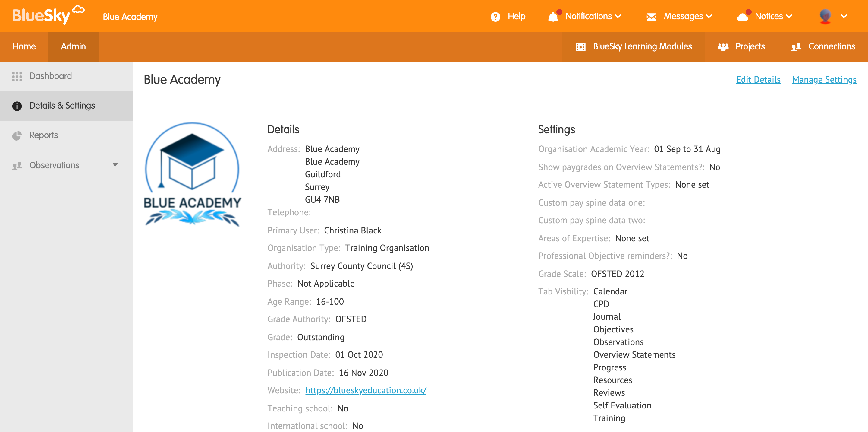Screen dimensions: 868x432
Task: Click Guildford in the address
Action: tap(323, 175)
